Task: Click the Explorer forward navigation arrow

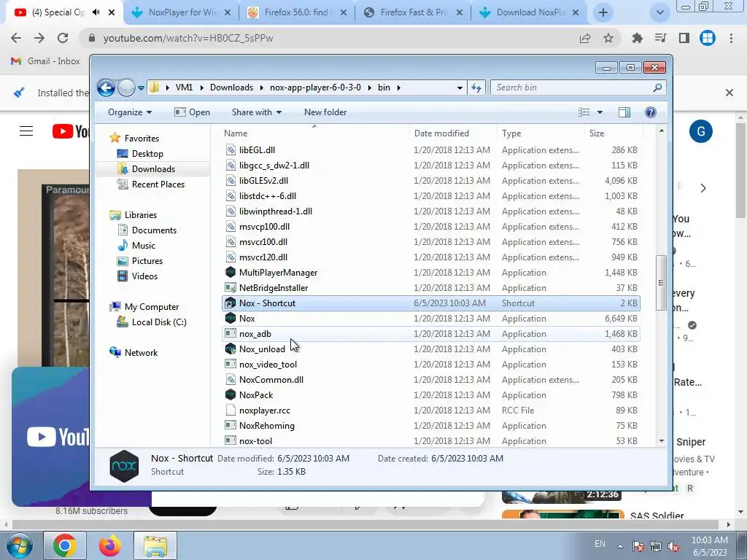Action: pos(126,87)
